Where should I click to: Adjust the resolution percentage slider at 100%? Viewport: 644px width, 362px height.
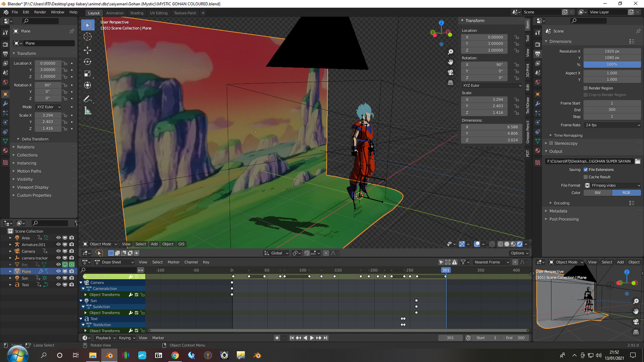coord(612,64)
